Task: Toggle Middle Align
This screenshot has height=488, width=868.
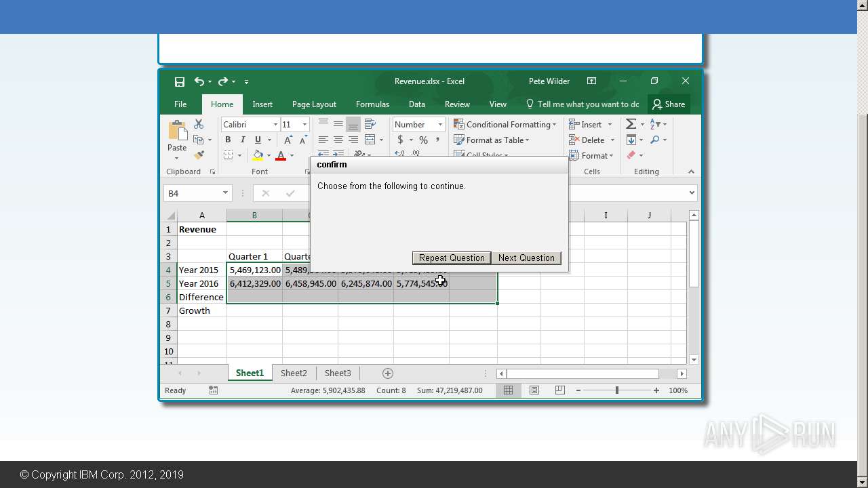Action: pyautogui.click(x=338, y=124)
